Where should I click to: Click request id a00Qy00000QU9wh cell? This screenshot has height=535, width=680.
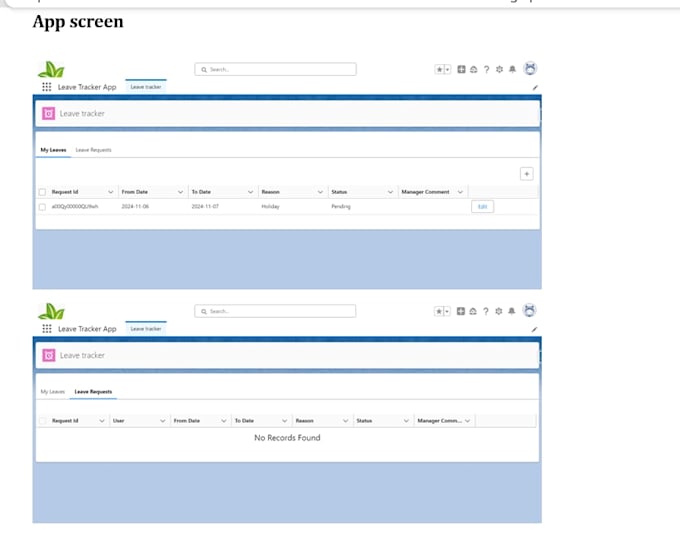pos(75,207)
